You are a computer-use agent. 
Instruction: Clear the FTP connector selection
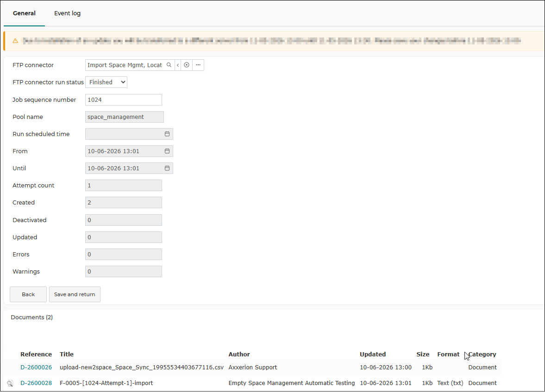187,65
